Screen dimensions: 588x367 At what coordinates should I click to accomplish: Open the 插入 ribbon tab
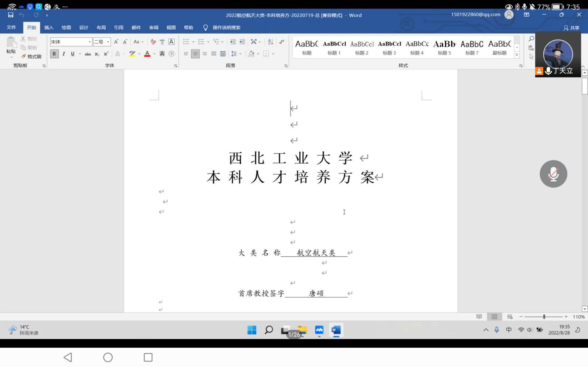49,28
